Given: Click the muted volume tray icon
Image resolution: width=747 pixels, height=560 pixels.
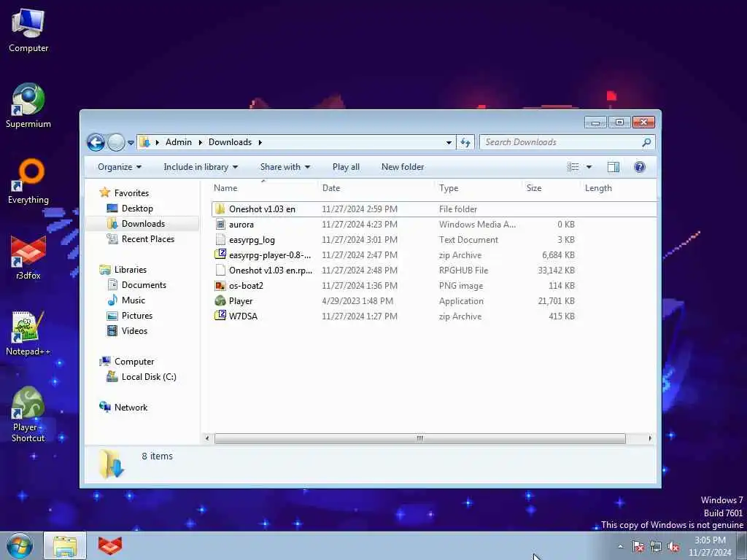Looking at the screenshot, I should (673, 547).
